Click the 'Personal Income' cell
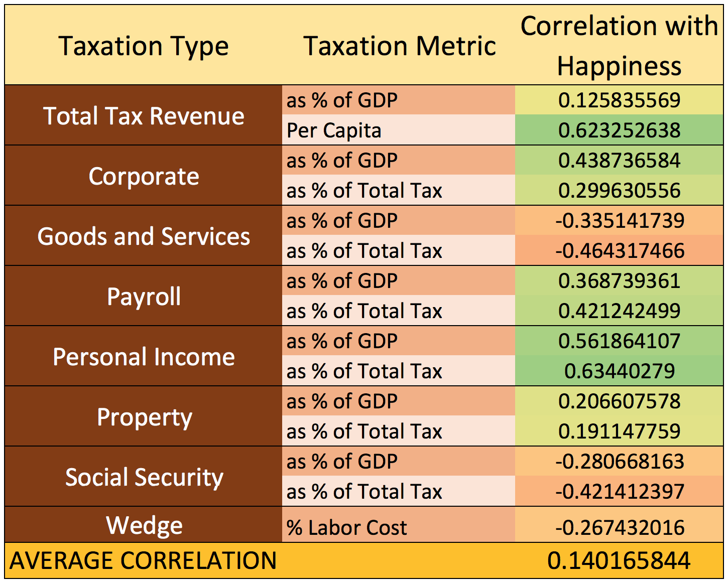Image resolution: width=728 pixels, height=584 pixels. coord(144,357)
